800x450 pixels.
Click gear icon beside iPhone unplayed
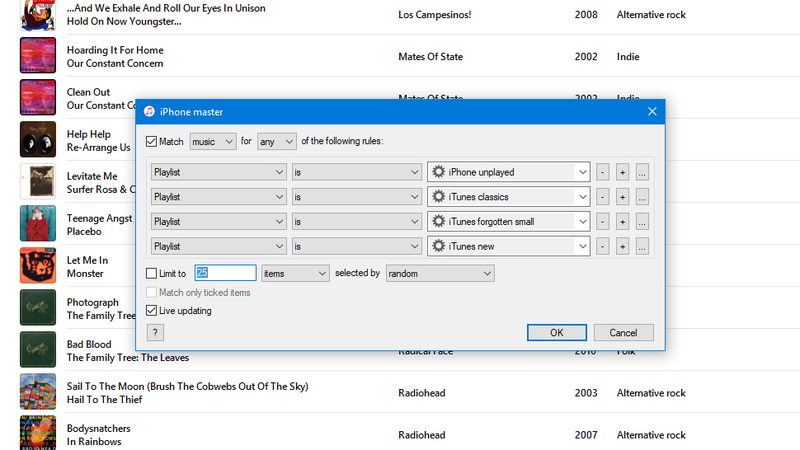click(x=438, y=172)
